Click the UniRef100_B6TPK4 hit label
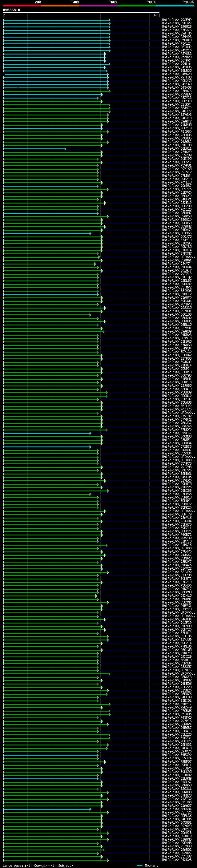The width and height of the screenshot is (197, 868). click(177, 60)
